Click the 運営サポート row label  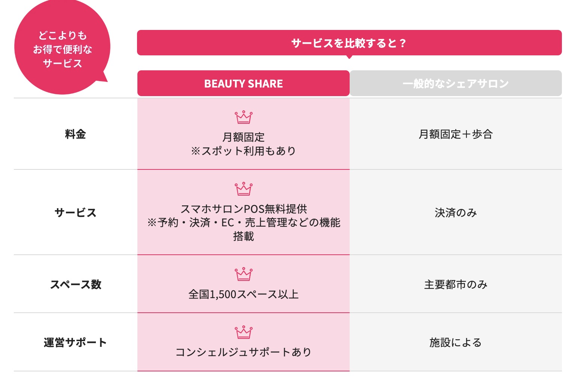point(75,342)
